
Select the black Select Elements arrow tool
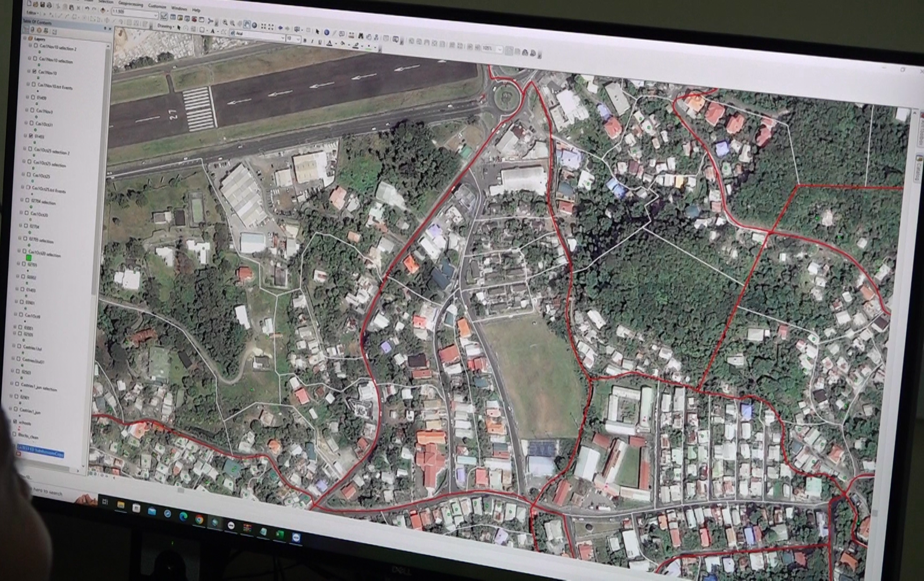coord(318,32)
